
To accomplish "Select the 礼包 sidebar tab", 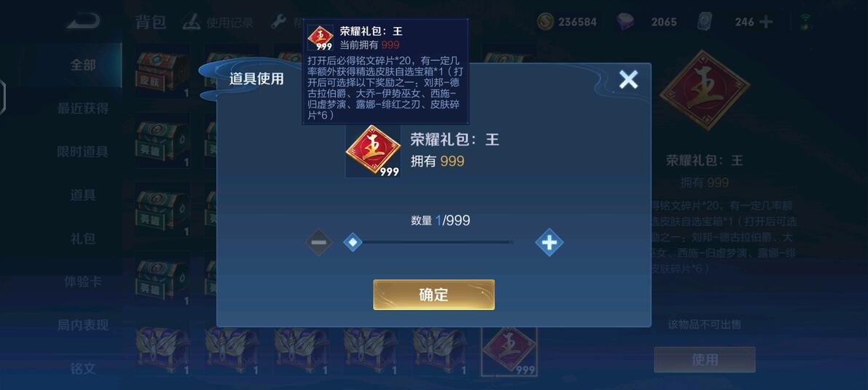I will [x=82, y=239].
